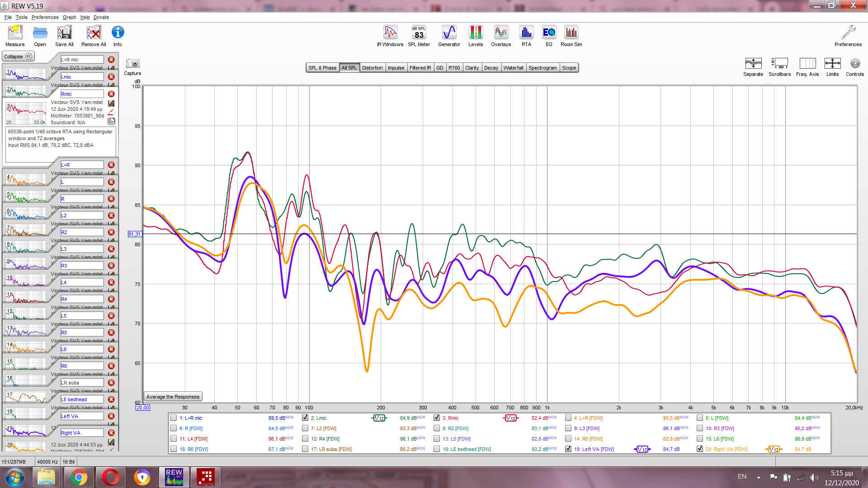Image resolution: width=868 pixels, height=488 pixels.
Task: Uncheck 2: Lmic trace checkbox
Action: 305,418
